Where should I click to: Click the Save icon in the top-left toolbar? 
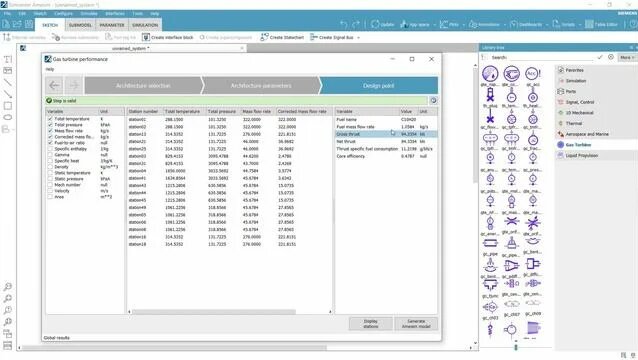[29, 24]
